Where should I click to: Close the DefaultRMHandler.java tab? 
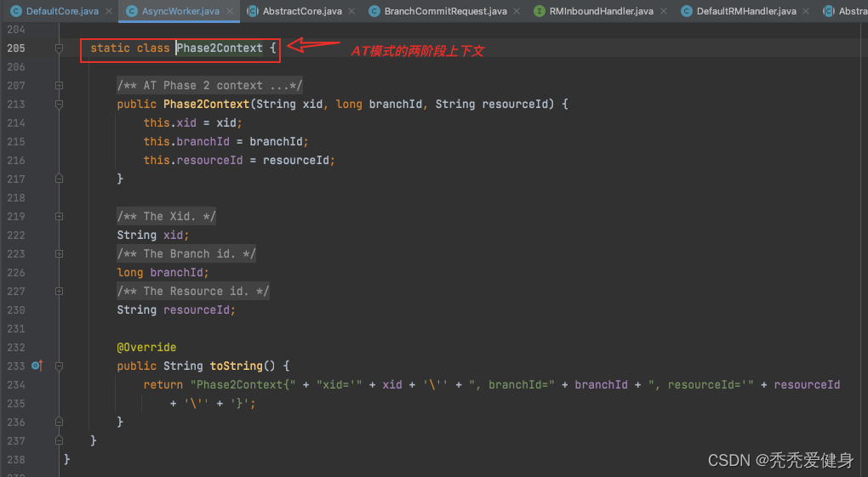point(806,11)
